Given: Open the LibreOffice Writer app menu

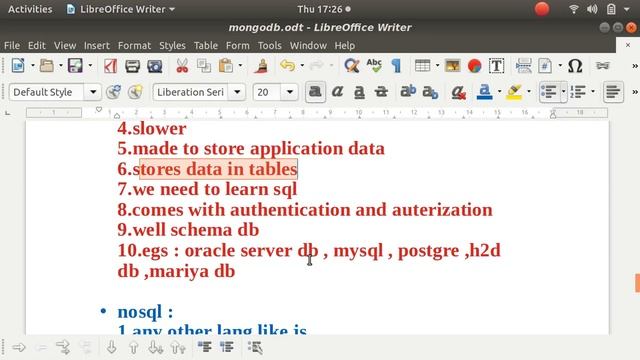Looking at the screenshot, I should pyautogui.click(x=121, y=9).
